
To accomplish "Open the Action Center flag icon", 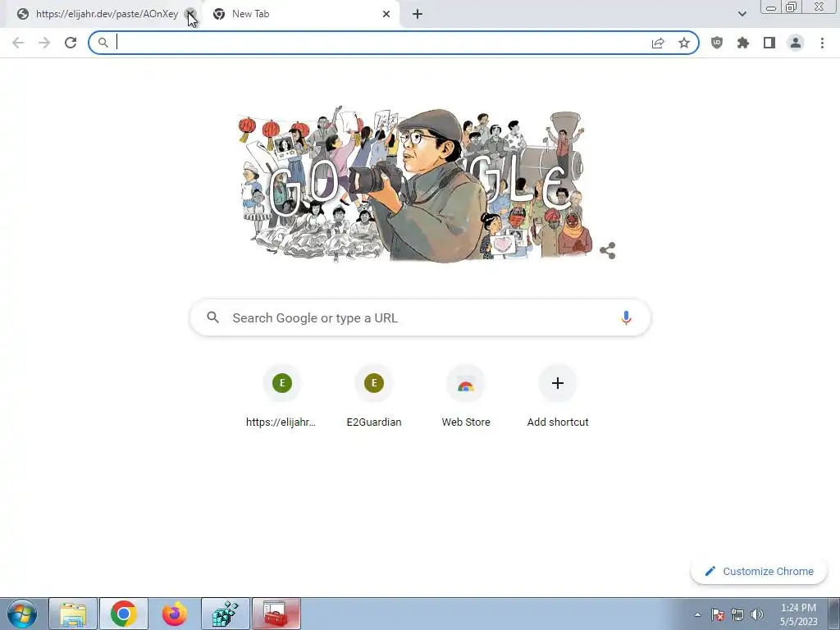I will point(718,614).
